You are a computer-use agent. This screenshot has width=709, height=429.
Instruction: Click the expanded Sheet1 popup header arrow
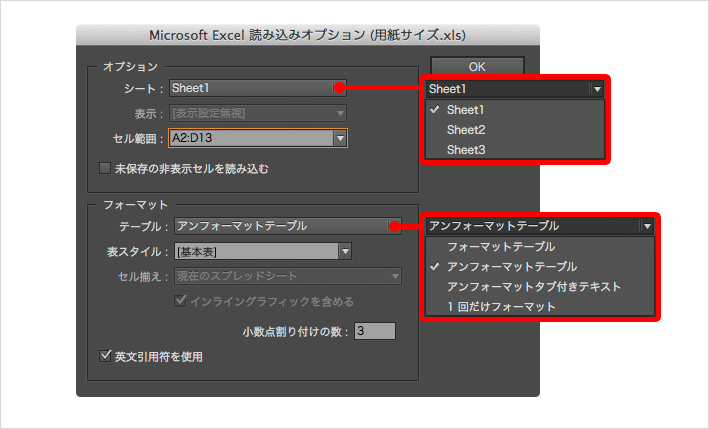[x=597, y=89]
